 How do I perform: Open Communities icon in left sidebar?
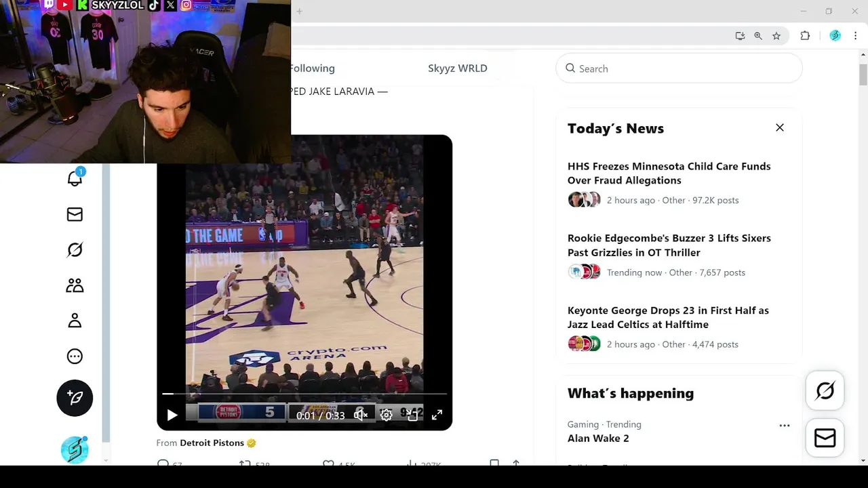click(x=75, y=285)
